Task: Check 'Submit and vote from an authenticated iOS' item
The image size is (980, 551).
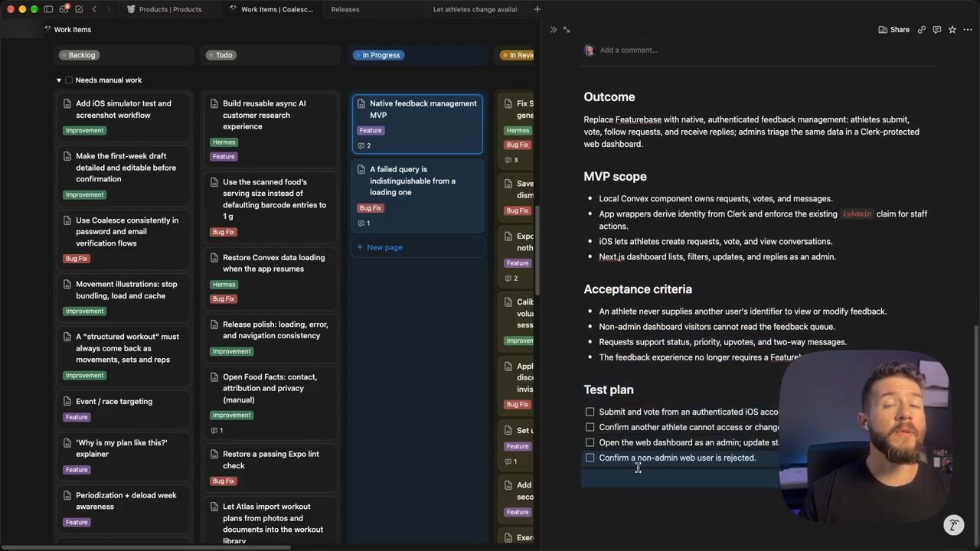Action: (x=590, y=412)
